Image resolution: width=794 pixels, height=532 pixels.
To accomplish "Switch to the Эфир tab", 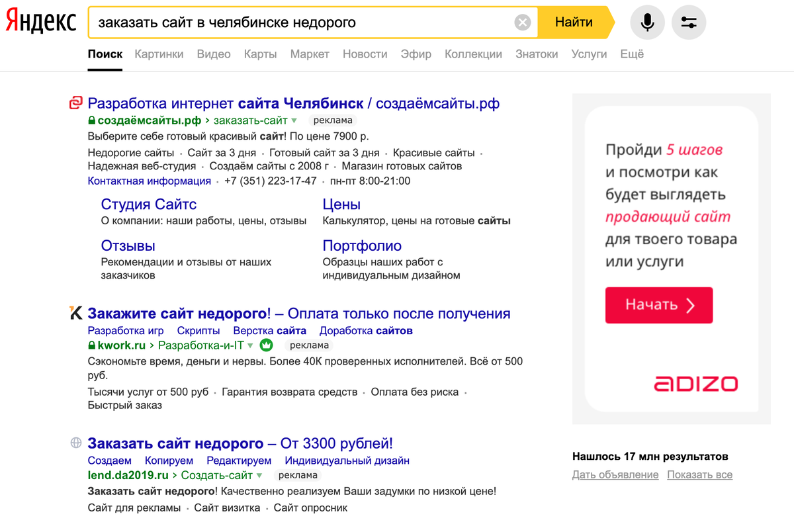I will click(x=416, y=54).
